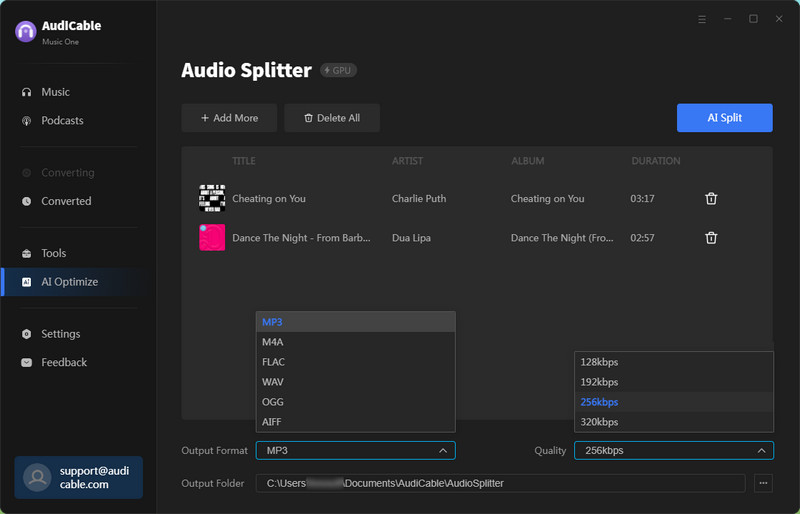The image size is (800, 514).
Task: Delete the Cheating on You track
Action: (711, 199)
